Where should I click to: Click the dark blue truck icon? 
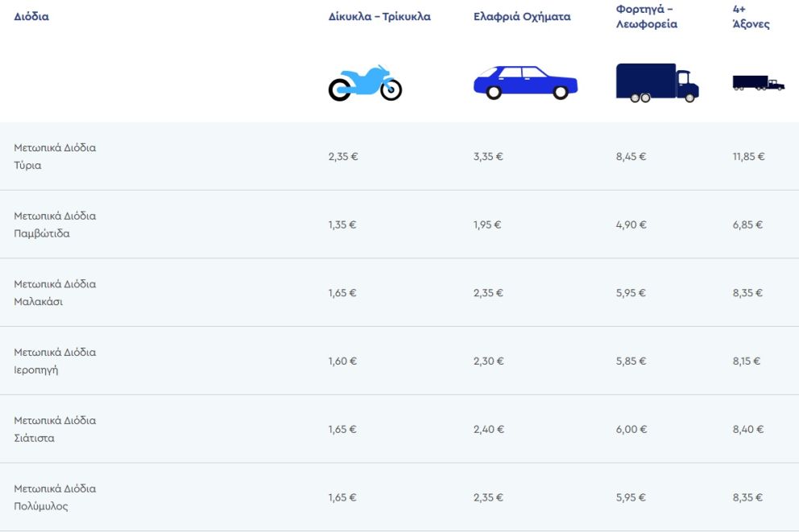[x=656, y=83]
